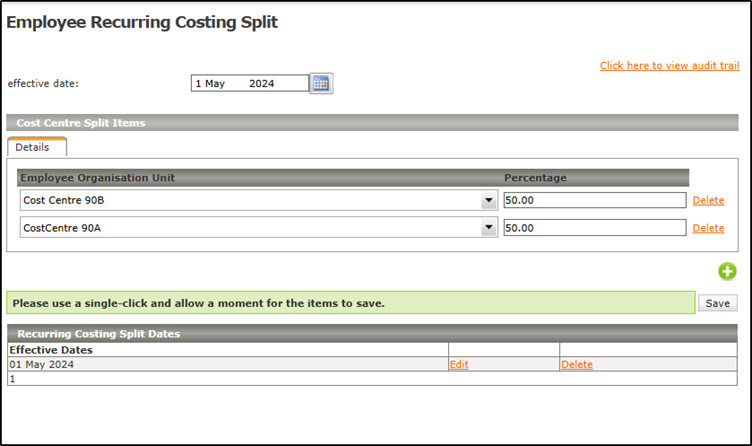Image resolution: width=752 pixels, height=446 pixels.
Task: Add a new cost centre split row
Action: point(727,271)
